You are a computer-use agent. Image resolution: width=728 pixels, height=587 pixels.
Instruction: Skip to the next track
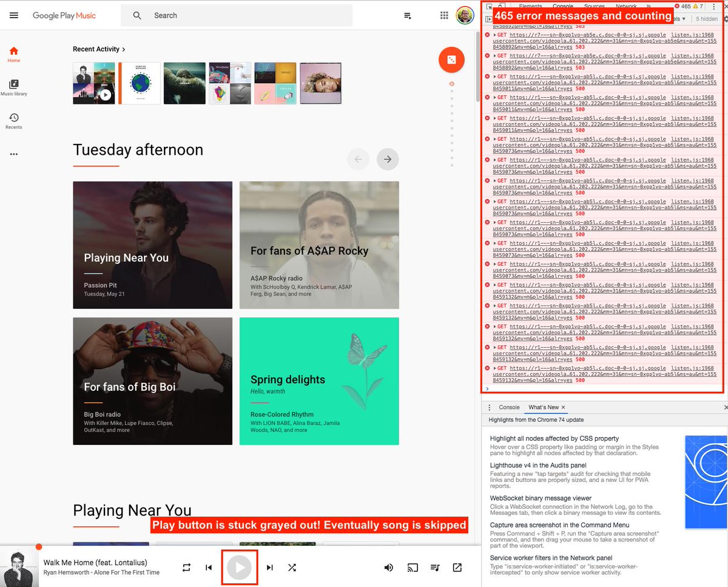[270, 568]
